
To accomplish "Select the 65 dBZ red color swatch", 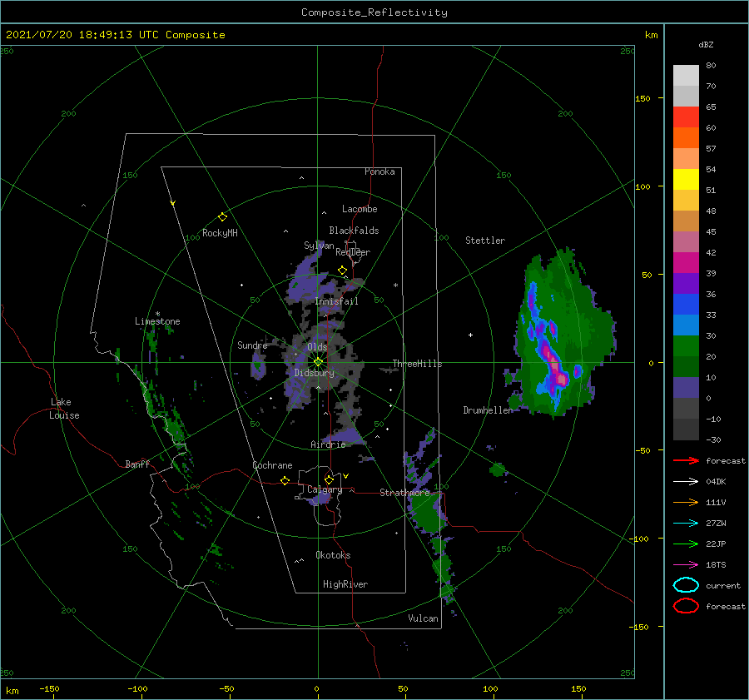I will (686, 117).
